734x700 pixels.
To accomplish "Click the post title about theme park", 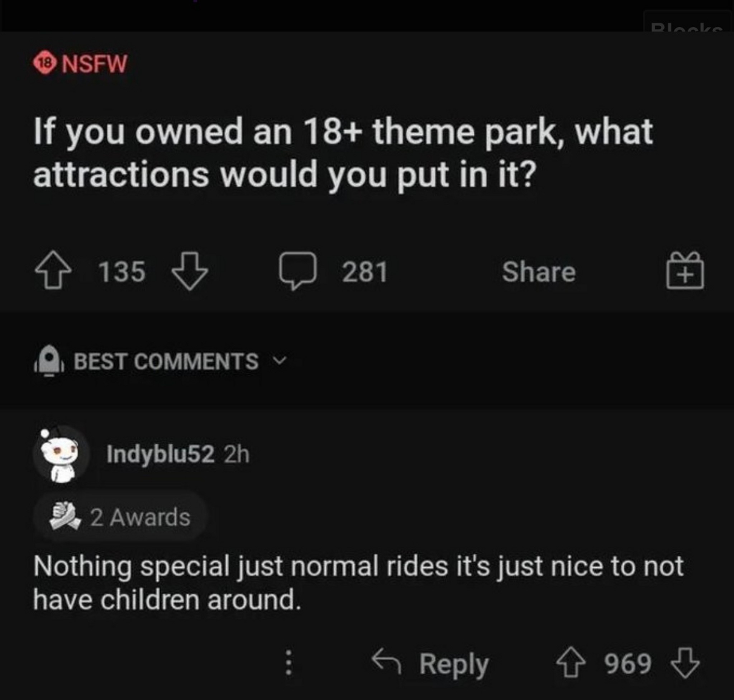I will 343,152.
